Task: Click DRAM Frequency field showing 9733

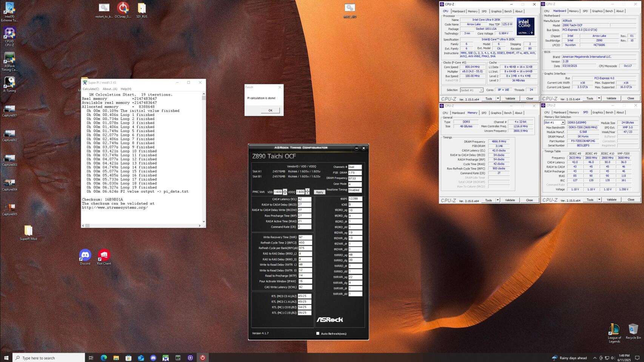Action: (355, 178)
